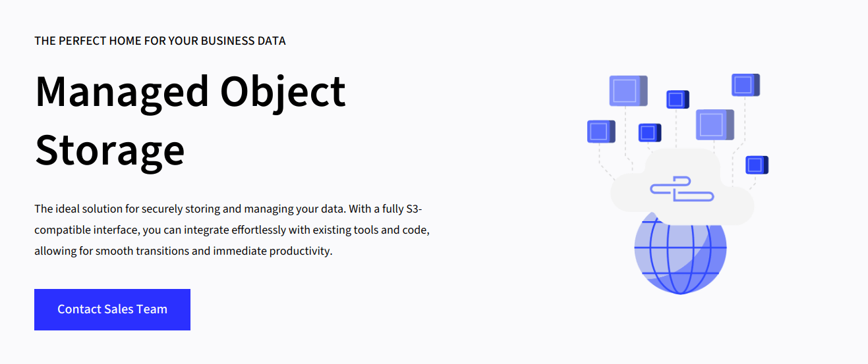Click the Contact Sales Team button
868x364 pixels.
pos(112,309)
